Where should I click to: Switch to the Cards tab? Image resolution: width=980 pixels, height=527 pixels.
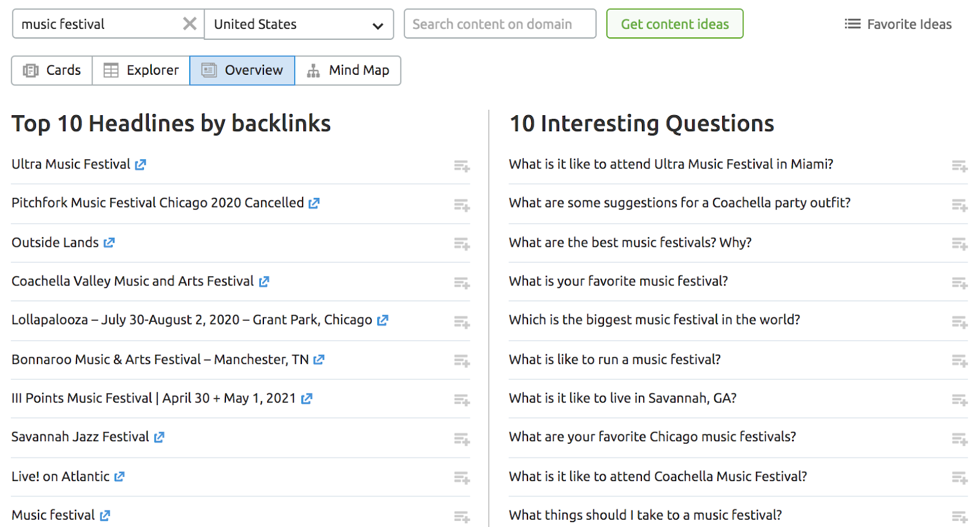coord(52,70)
